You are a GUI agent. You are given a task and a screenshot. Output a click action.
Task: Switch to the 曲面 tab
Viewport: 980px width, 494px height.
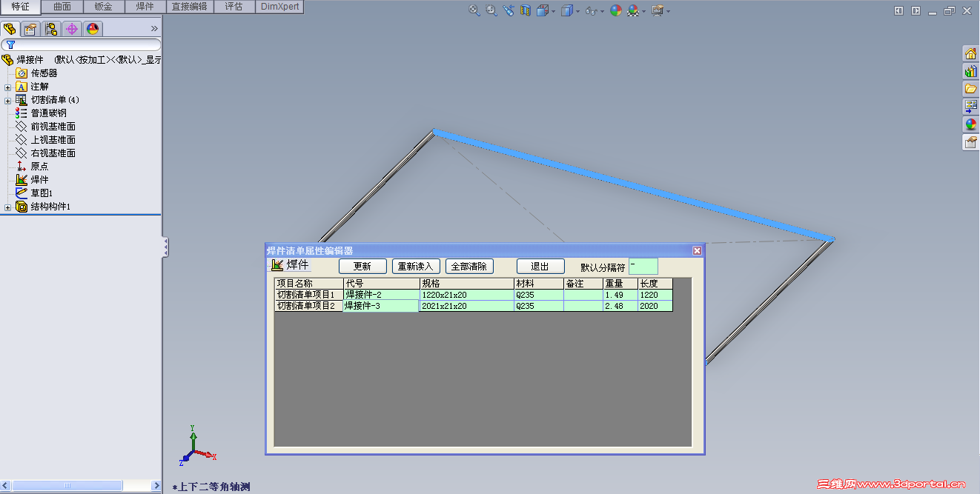click(x=62, y=7)
